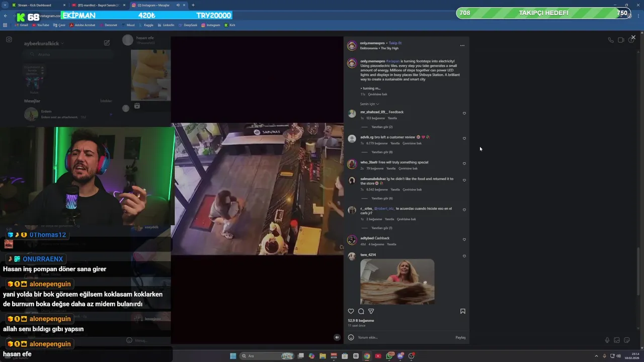644x362 pixels.
Task: Open File Explorer from the taskbar
Action: click(323, 356)
